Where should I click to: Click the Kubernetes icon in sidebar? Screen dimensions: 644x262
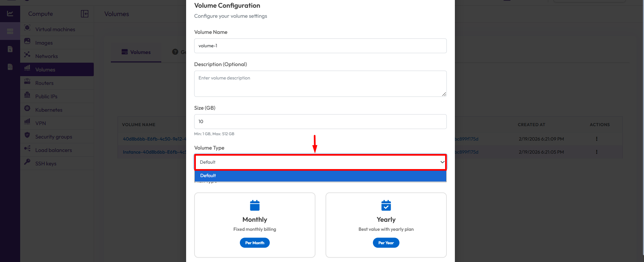click(28, 108)
